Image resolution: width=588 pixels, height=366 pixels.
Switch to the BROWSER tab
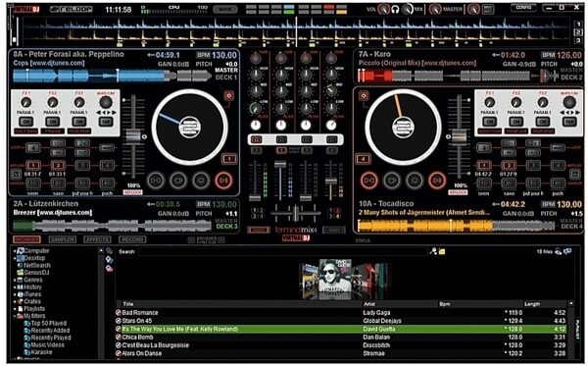click(27, 239)
